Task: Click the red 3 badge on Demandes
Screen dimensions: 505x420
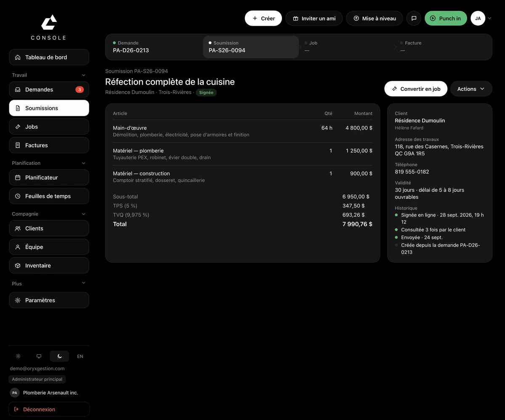Action: click(79, 90)
